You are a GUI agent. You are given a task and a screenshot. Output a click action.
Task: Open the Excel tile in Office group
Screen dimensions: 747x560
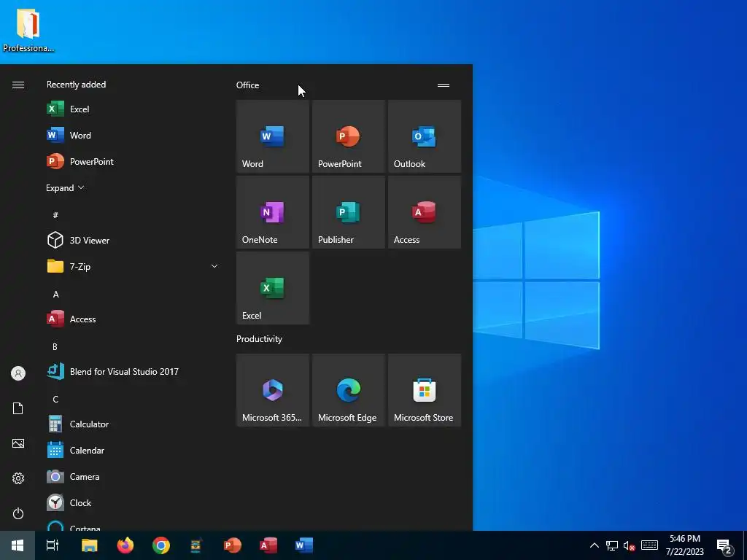point(273,287)
